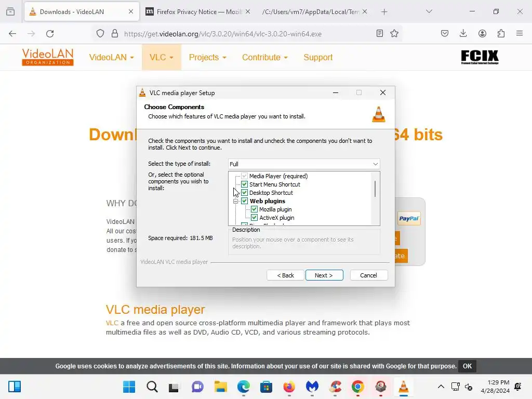This screenshot has height=399, width=532.
Task: Uncheck Web plugins component group
Action: 244,201
